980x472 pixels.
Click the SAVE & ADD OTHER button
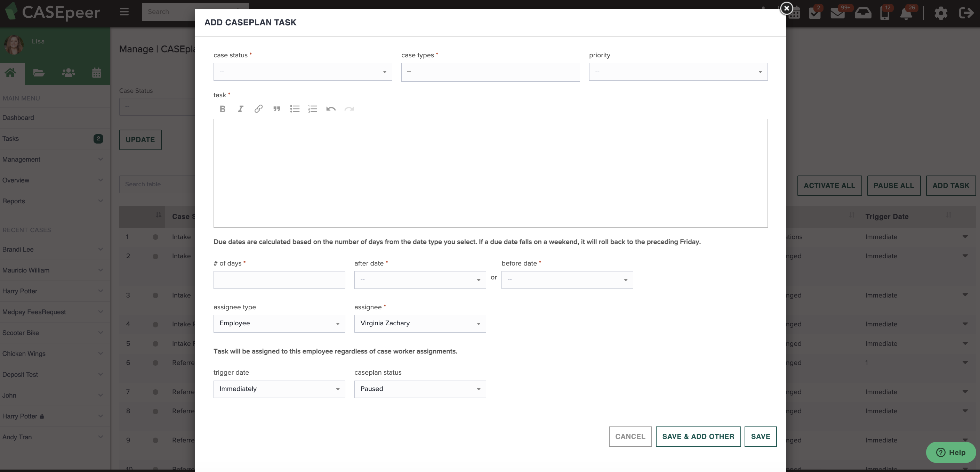(698, 437)
